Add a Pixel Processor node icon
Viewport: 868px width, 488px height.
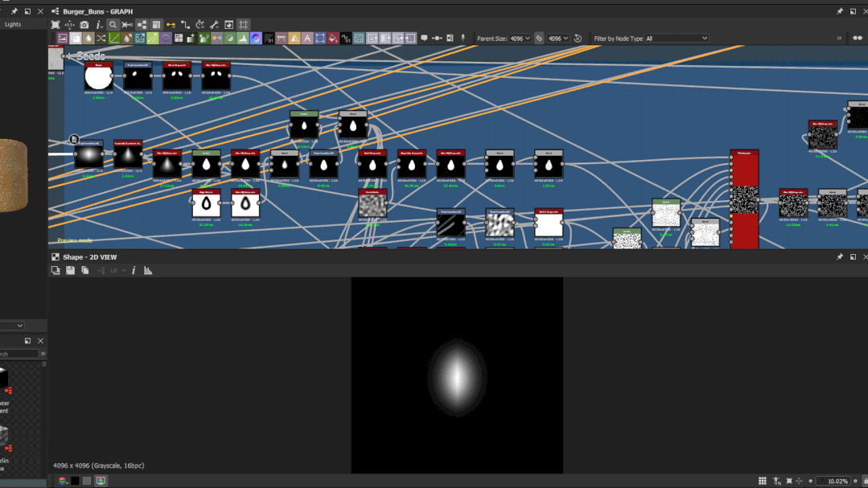pos(269,38)
